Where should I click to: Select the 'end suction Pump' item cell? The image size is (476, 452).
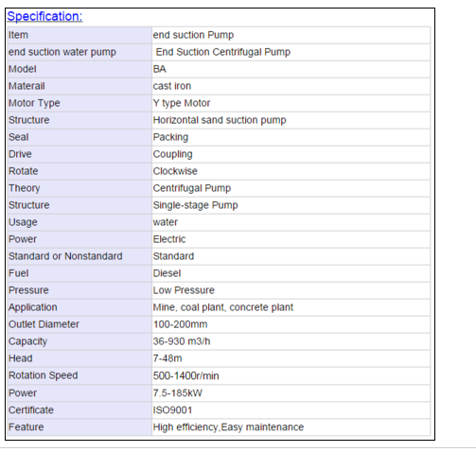[x=291, y=35]
